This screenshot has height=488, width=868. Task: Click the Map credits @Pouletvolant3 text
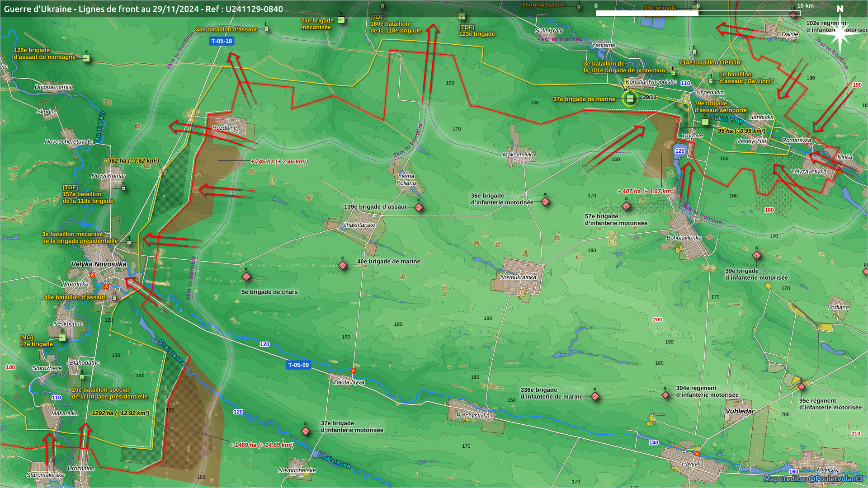pyautogui.click(x=813, y=479)
